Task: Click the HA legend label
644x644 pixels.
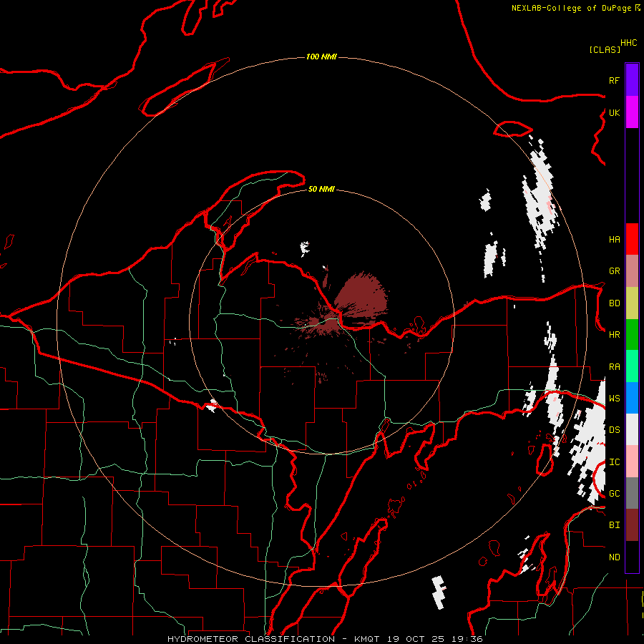Action: pos(614,239)
